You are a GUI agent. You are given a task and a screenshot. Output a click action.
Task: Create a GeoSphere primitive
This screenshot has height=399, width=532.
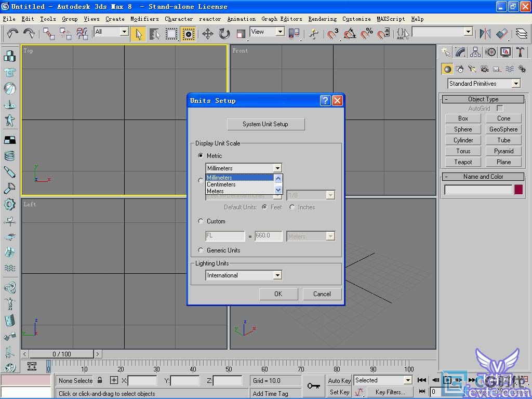[x=503, y=129]
